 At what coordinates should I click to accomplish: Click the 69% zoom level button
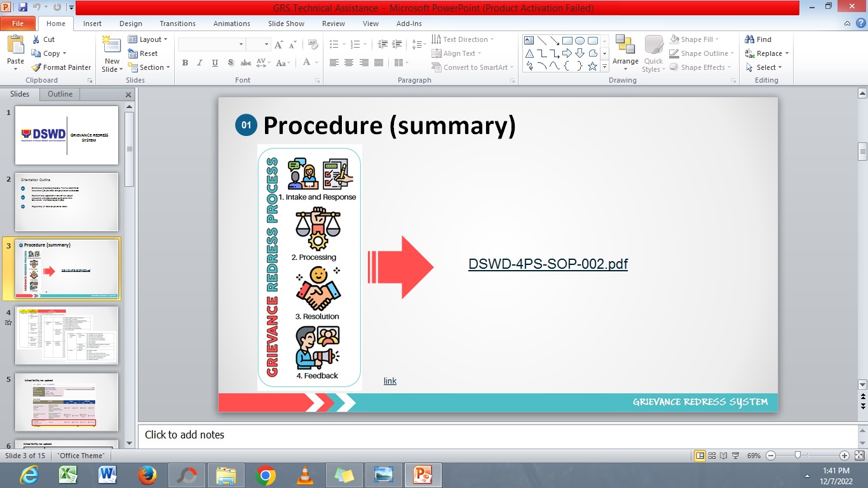tap(754, 456)
